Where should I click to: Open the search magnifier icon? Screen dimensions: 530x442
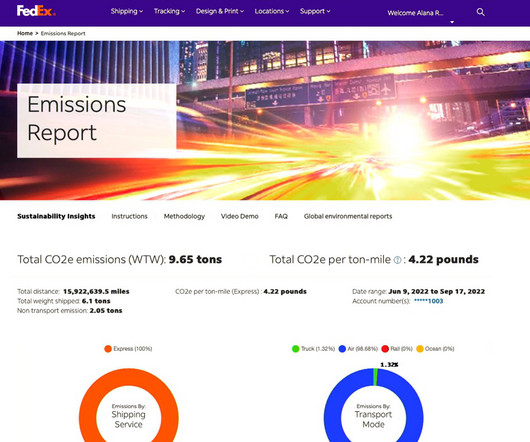click(x=480, y=12)
